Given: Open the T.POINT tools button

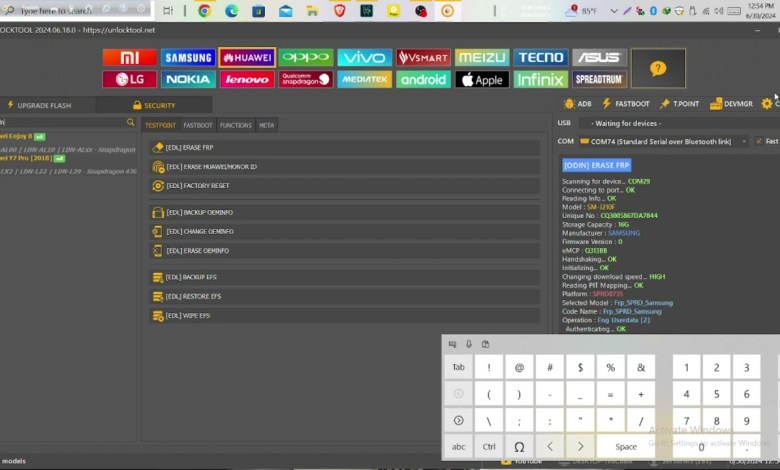Looking at the screenshot, I should pyautogui.click(x=679, y=104).
